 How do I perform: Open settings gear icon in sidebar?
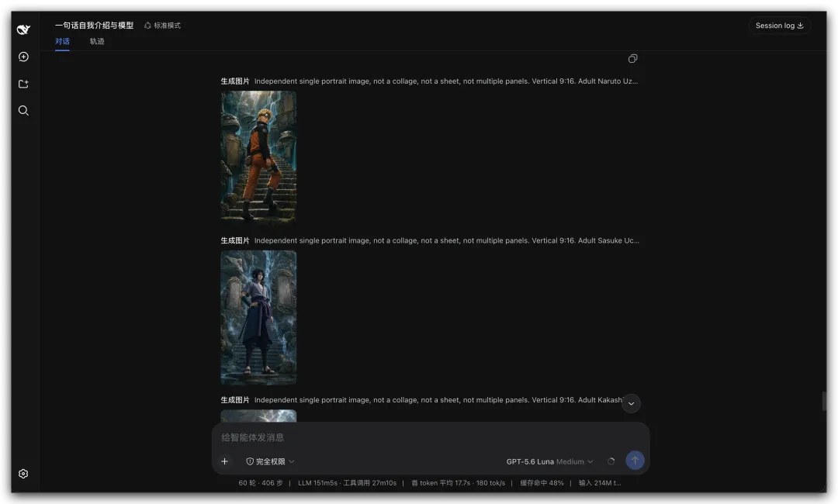tap(23, 474)
